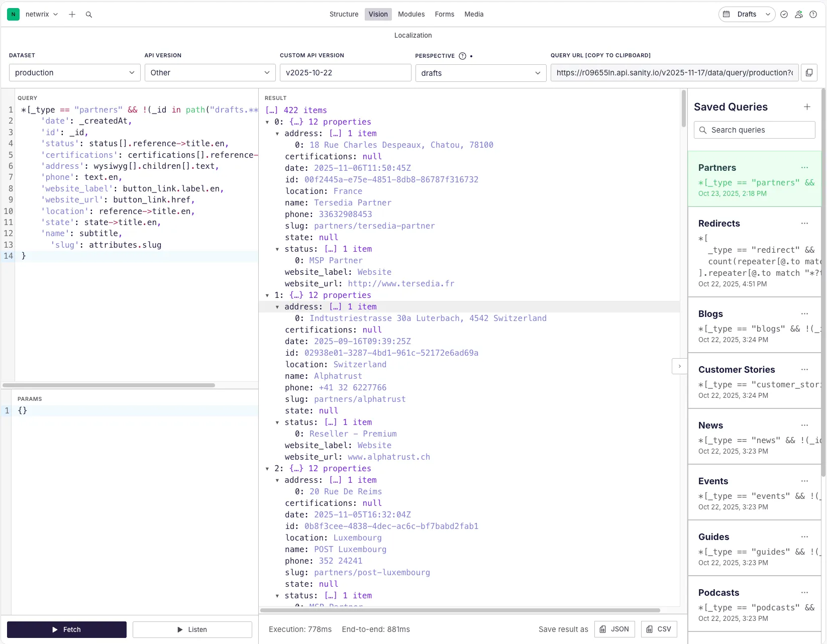Image resolution: width=827 pixels, height=644 pixels.
Task: Open the presence users icon
Action: pyautogui.click(x=798, y=15)
